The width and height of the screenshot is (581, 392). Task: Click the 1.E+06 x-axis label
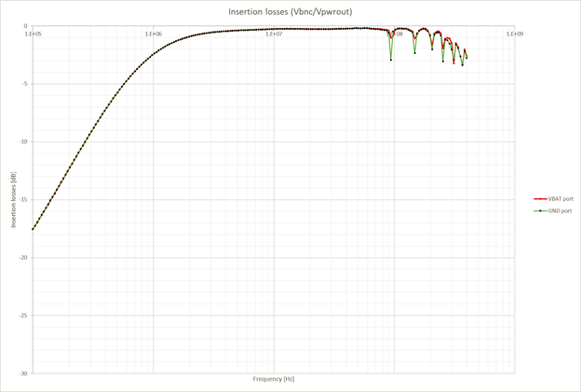click(x=154, y=34)
